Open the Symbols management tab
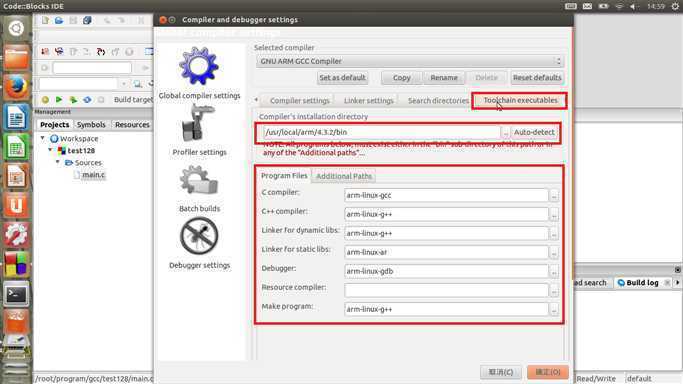The image size is (683, 384). (91, 125)
